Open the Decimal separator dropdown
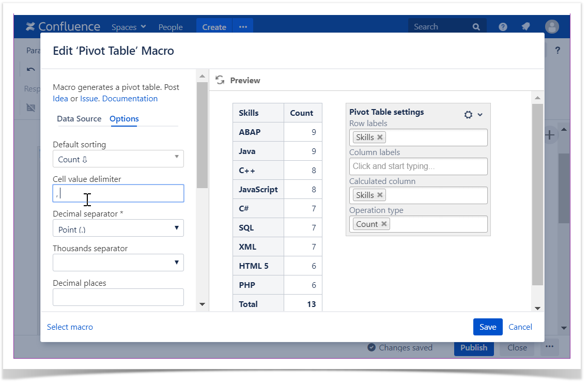Screen dimensions: 588x384 tap(118, 228)
